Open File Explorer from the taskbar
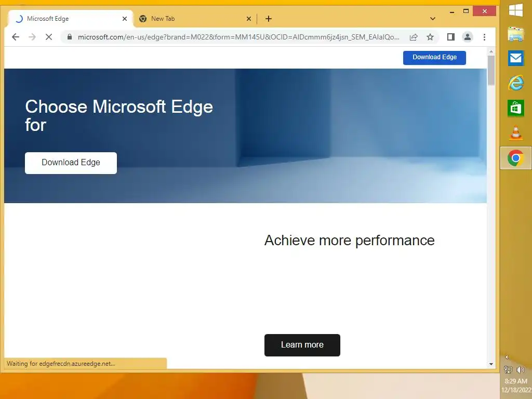Image resolution: width=532 pixels, height=399 pixels. click(516, 34)
